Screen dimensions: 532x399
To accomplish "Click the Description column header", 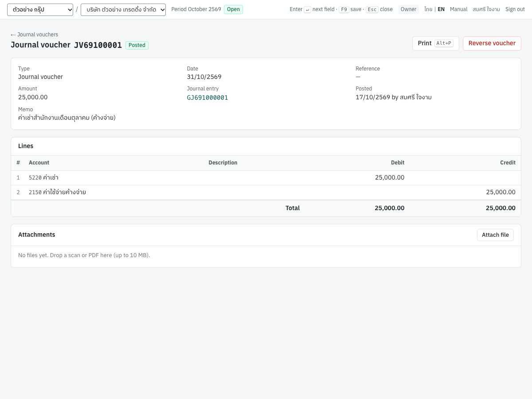I will coord(223,163).
